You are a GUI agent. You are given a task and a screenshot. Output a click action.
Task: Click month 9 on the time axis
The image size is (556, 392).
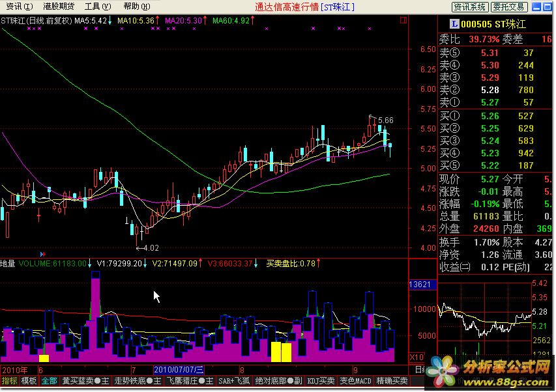tap(355, 371)
